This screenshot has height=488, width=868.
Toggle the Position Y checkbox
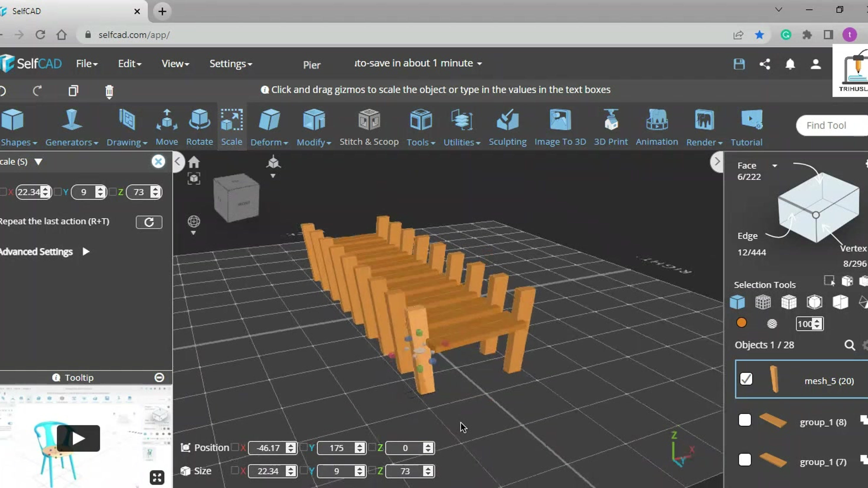pos(304,447)
